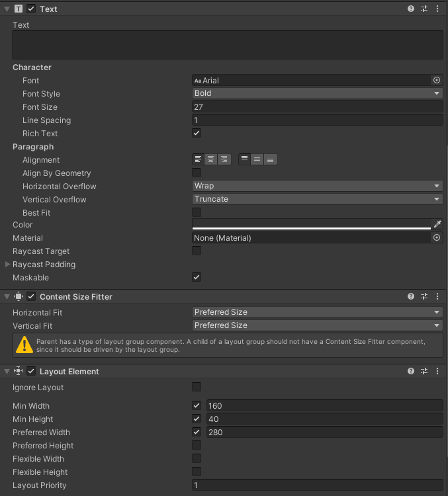Enable the Flexible Height override
Viewport: 448px width, 496px height.
[x=197, y=472]
